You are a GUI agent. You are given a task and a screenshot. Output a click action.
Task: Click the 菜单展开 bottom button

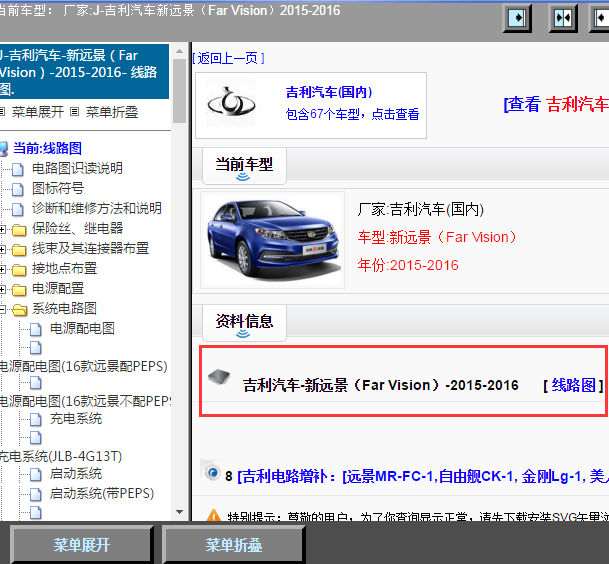(82, 545)
